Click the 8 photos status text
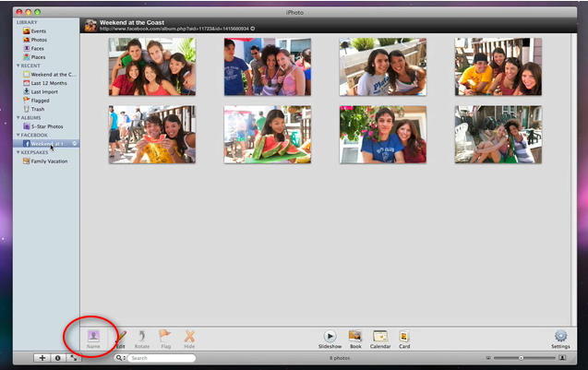The width and height of the screenshot is (588, 370). (x=340, y=358)
